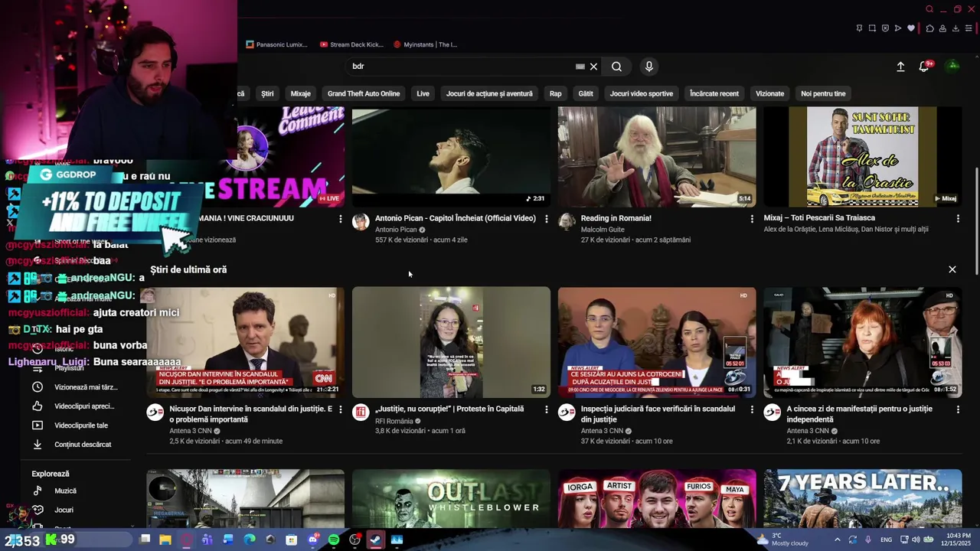Open options menu for Toti Pescarii mix
Screen dimensions: 980x551
coord(958,219)
